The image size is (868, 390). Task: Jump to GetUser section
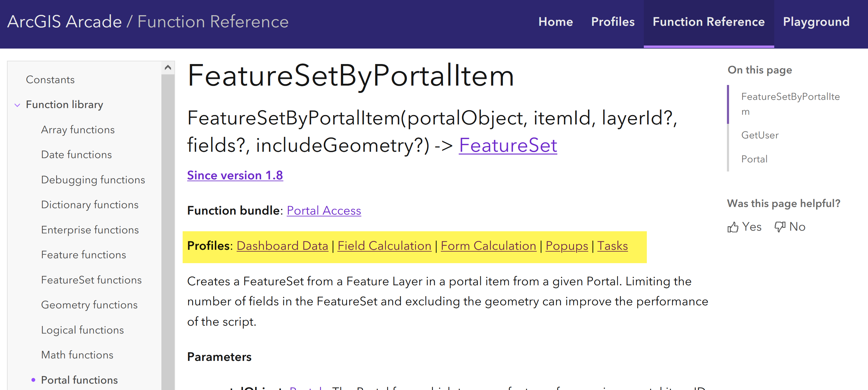(x=759, y=135)
